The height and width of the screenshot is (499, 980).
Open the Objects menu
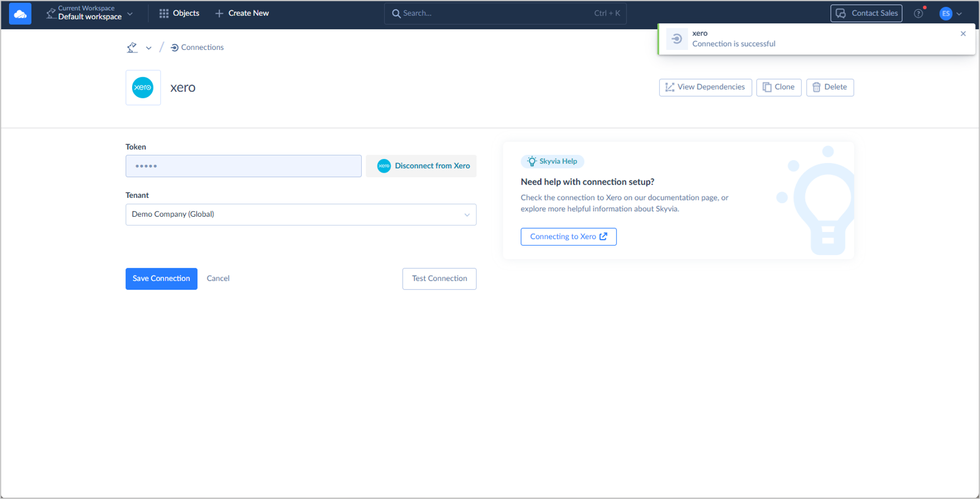coord(179,13)
